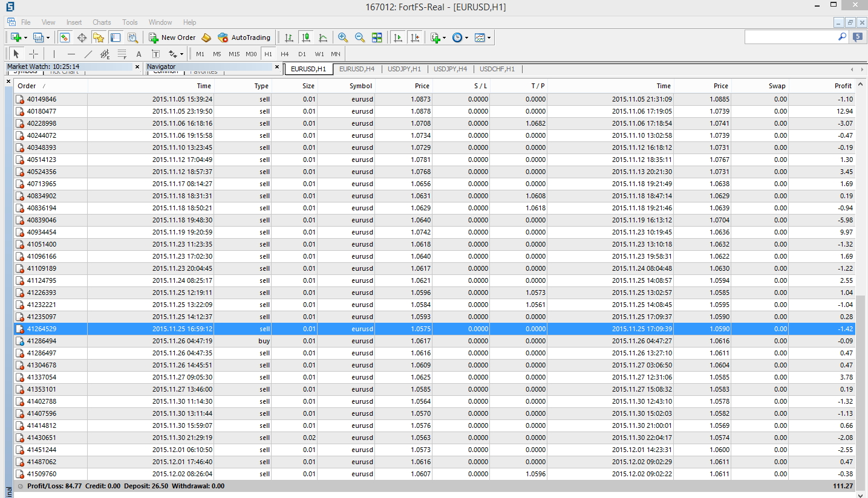Viewport: 868px width, 498px height.
Task: Open the new chart dropdown arrow
Action: (25, 37)
